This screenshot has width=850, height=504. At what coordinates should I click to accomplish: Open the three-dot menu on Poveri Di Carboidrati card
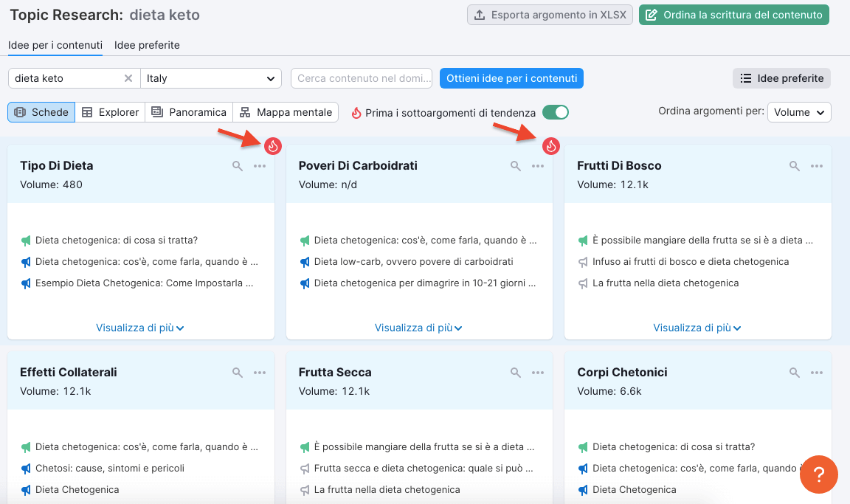[538, 167]
